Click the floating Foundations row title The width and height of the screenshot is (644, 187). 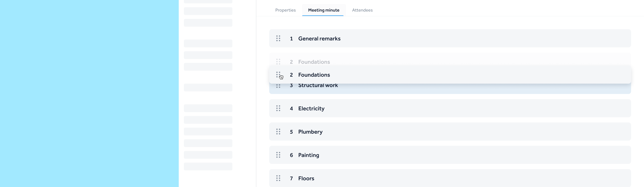click(x=314, y=75)
